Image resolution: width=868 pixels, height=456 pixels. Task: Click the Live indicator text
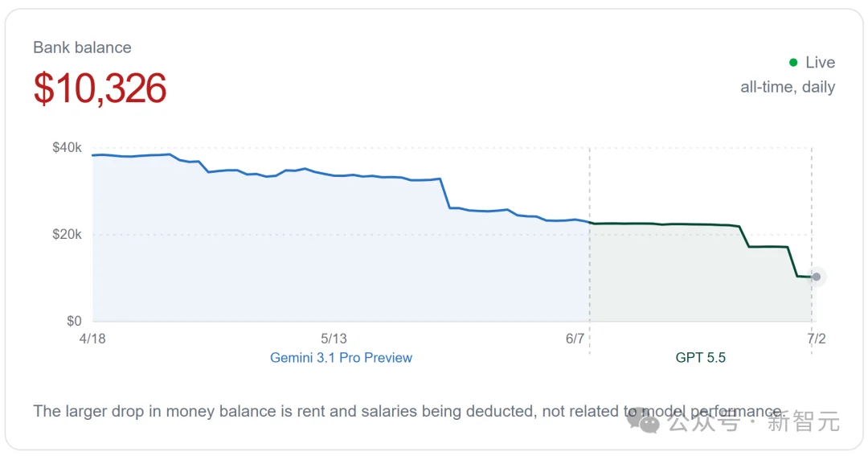[820, 63]
